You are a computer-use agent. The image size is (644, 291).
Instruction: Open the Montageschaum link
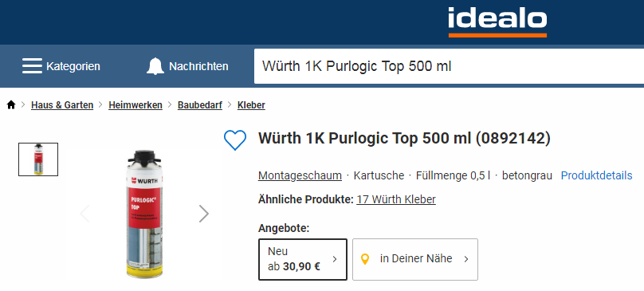300,175
